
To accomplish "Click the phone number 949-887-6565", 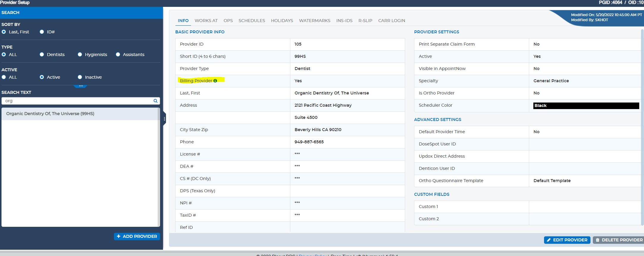I will click(309, 142).
